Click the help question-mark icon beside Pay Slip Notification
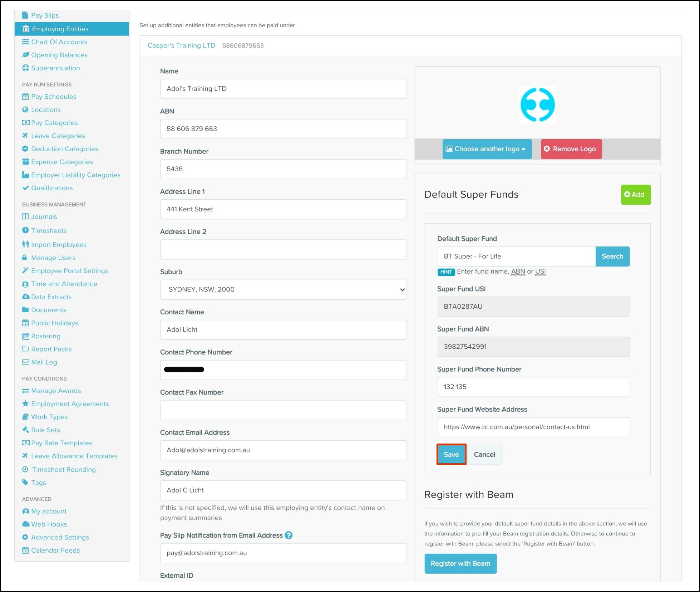The image size is (700, 592). tap(289, 535)
